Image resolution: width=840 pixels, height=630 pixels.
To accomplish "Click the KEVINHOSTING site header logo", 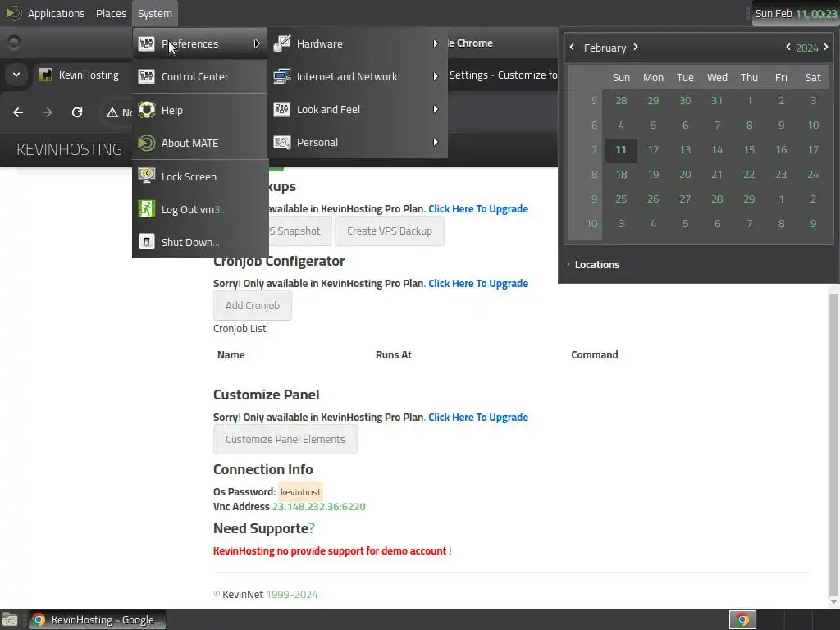I will [x=69, y=149].
